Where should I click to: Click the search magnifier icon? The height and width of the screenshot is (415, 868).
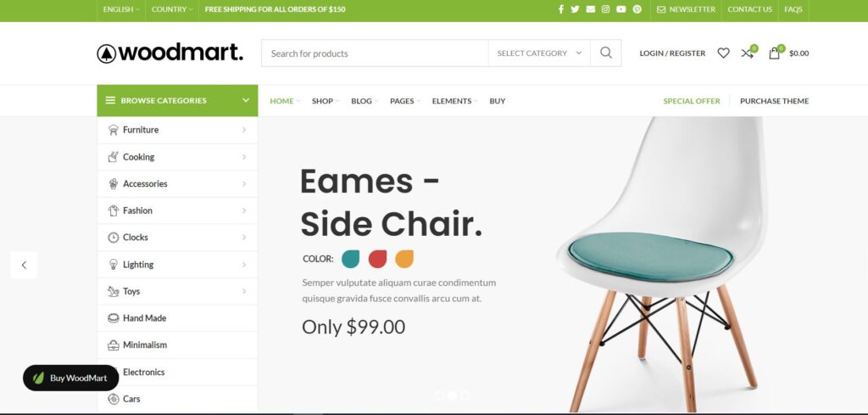pyautogui.click(x=606, y=53)
